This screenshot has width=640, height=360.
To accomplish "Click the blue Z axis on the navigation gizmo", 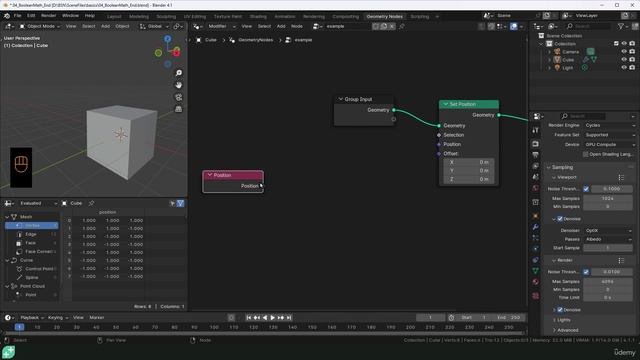I will point(167,39).
